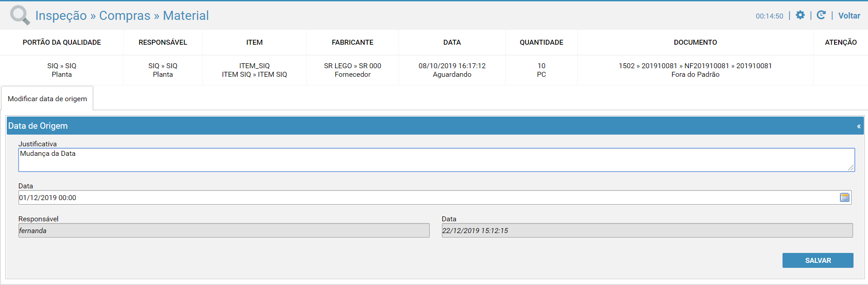
Task: Click the DATA column header
Action: 452,42
